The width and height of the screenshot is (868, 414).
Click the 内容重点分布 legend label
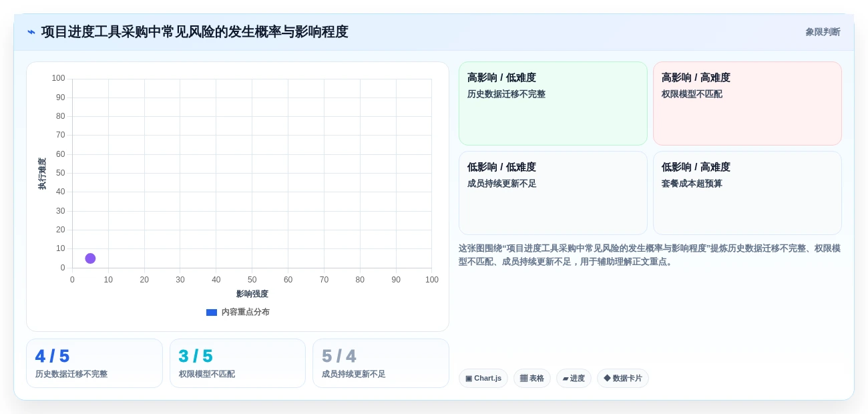click(x=246, y=312)
